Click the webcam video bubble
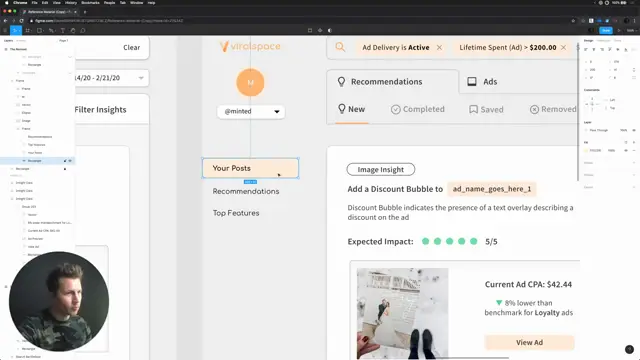The image size is (640, 360). (x=59, y=302)
